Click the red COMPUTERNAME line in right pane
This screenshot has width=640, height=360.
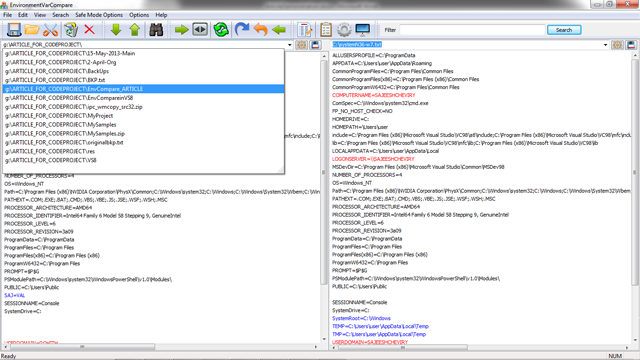tap(373, 95)
